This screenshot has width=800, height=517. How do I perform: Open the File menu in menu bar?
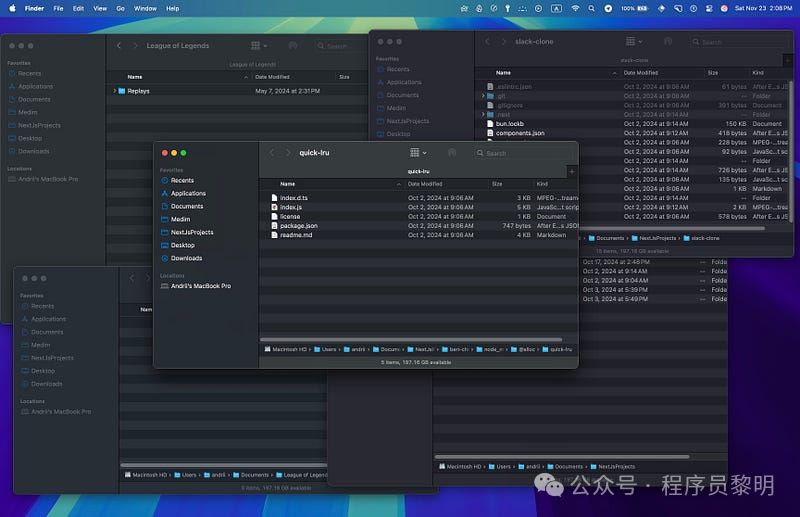[x=59, y=8]
